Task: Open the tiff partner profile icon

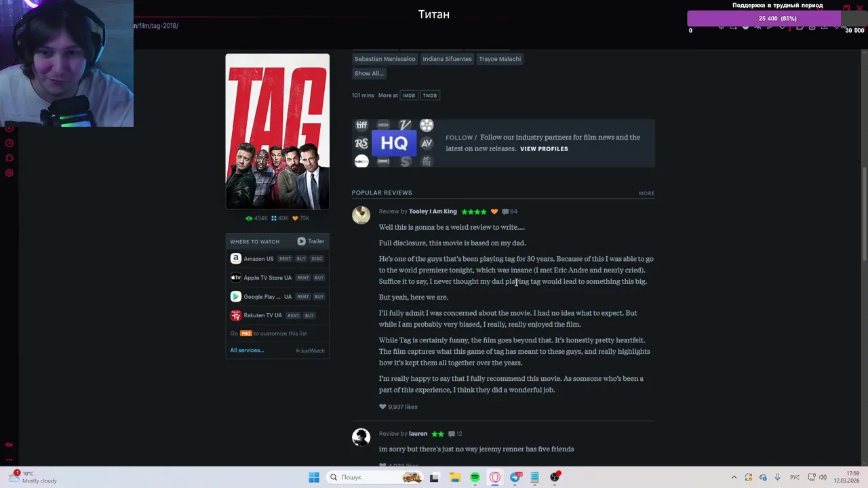Action: pos(361,125)
